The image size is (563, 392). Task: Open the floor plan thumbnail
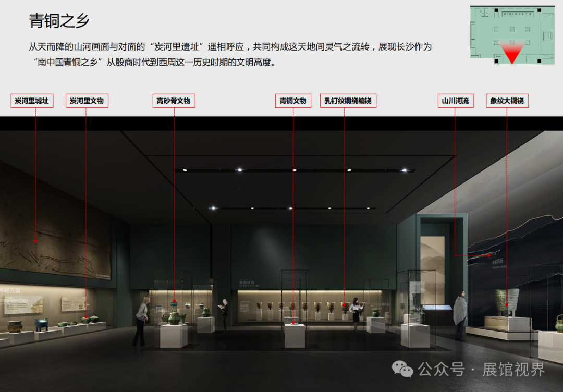click(513, 35)
